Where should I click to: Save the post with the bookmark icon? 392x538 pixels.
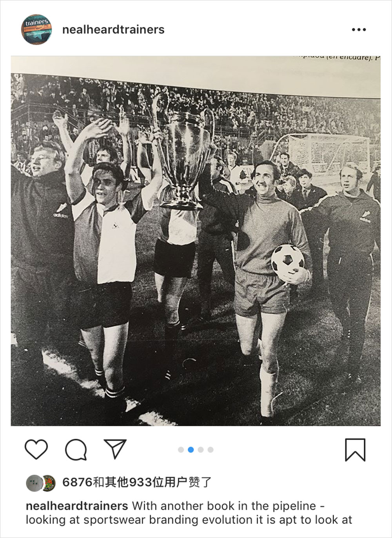tap(355, 450)
